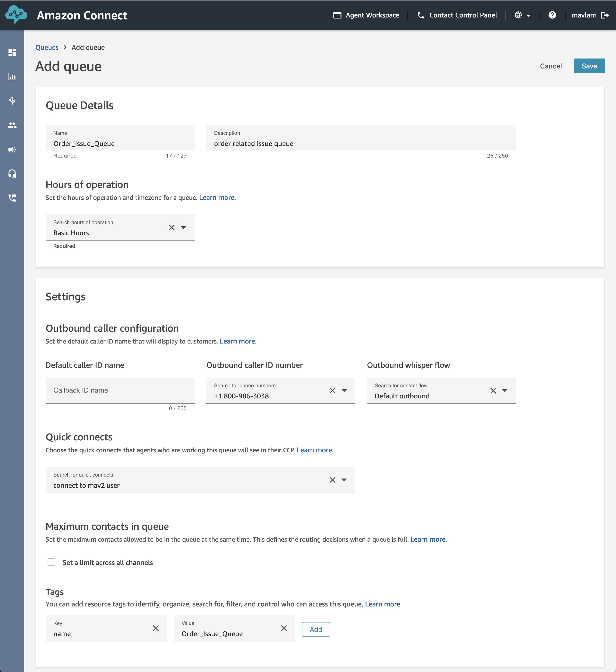Open Learn more for tags

pyautogui.click(x=382, y=604)
